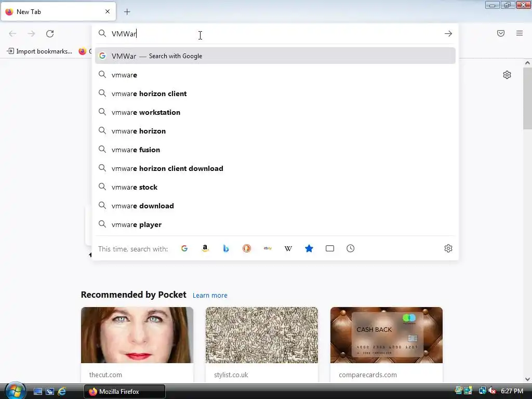Search this time with Wikipedia
532x399 pixels.
coord(288,248)
